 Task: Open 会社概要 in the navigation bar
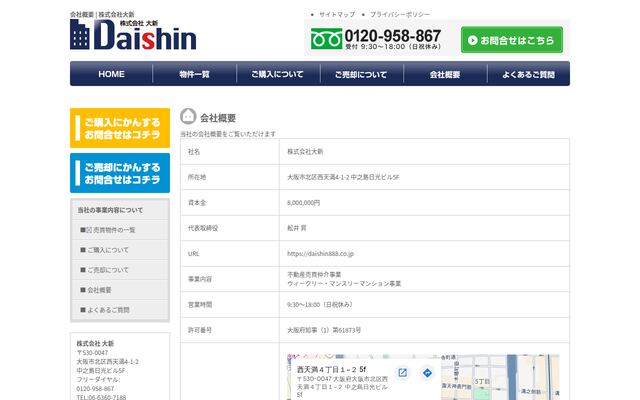click(445, 74)
